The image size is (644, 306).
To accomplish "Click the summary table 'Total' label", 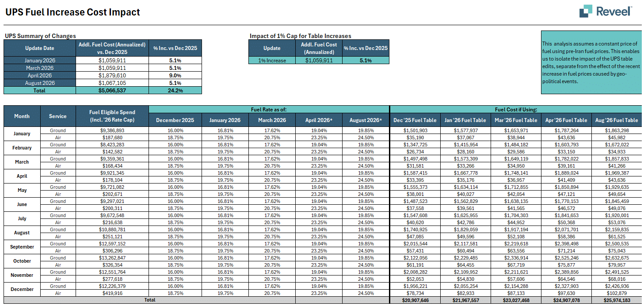I will click(x=40, y=91).
